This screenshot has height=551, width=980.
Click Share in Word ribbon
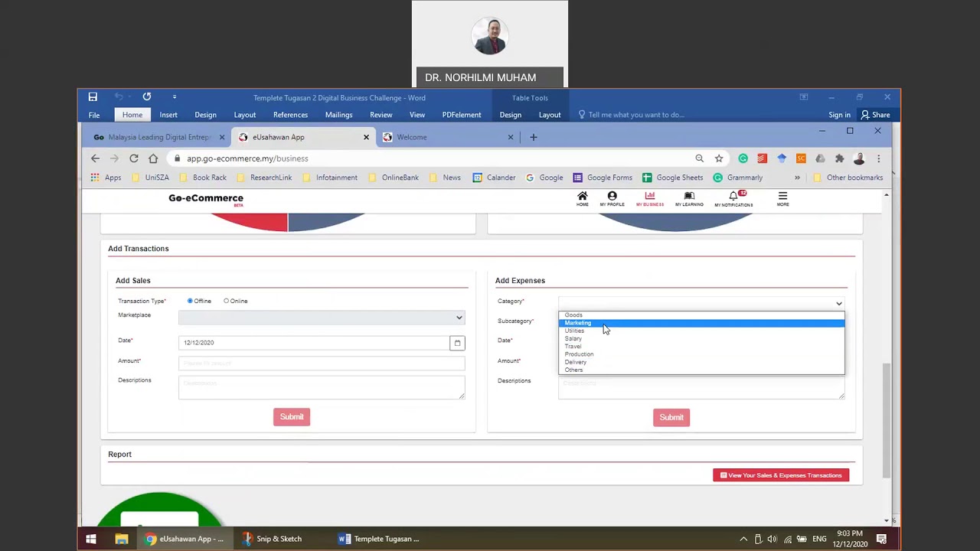click(876, 115)
